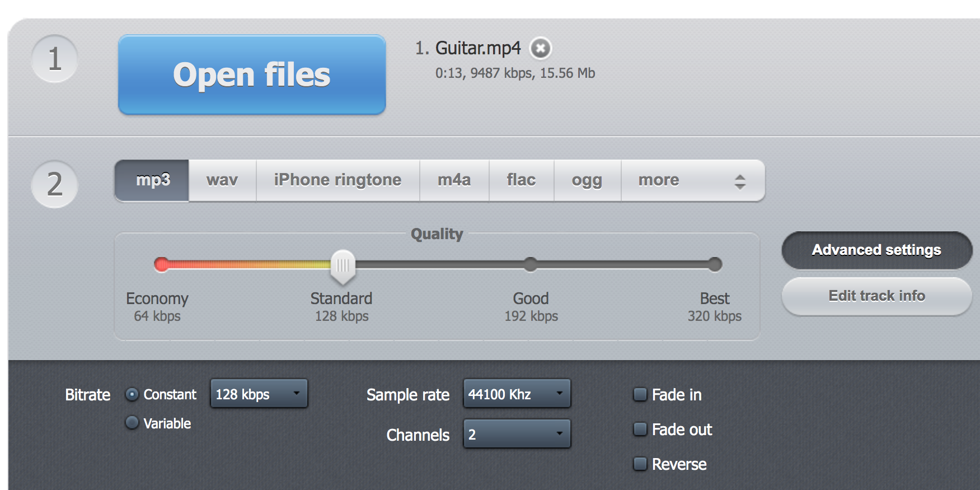Image resolution: width=980 pixels, height=490 pixels.
Task: Toggle Advanced settings panel
Action: click(876, 250)
